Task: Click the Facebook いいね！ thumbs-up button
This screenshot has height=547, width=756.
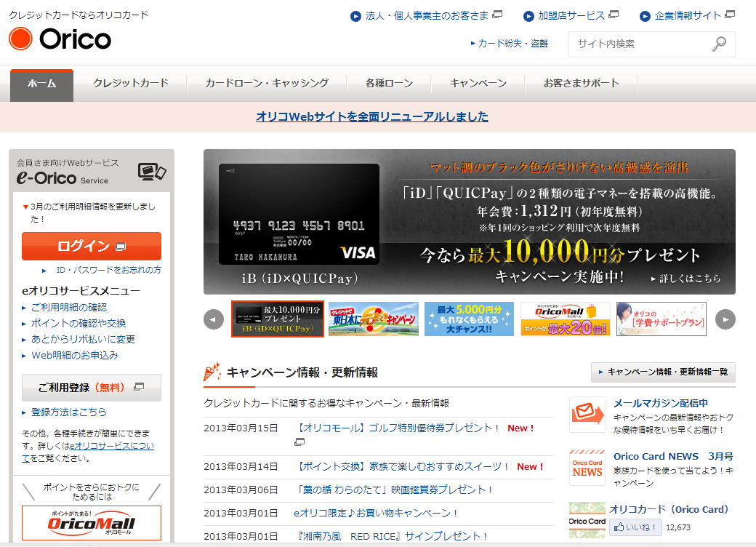Action: (x=635, y=527)
